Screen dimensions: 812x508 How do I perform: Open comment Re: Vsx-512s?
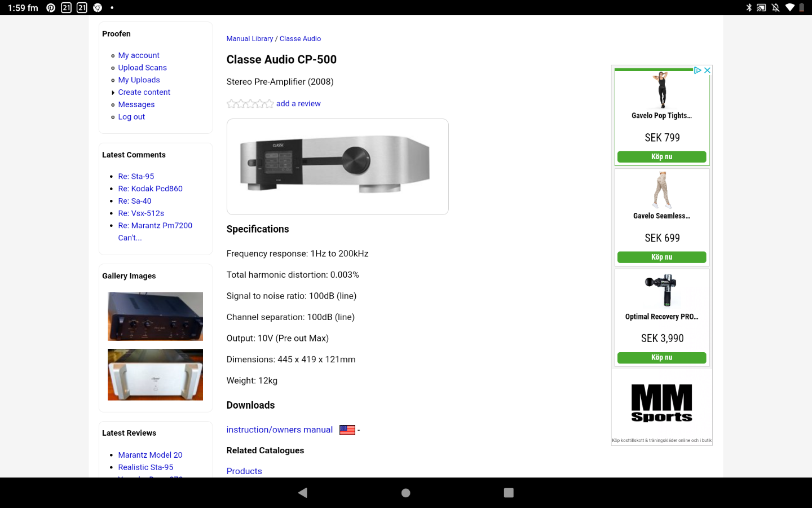[x=141, y=214]
